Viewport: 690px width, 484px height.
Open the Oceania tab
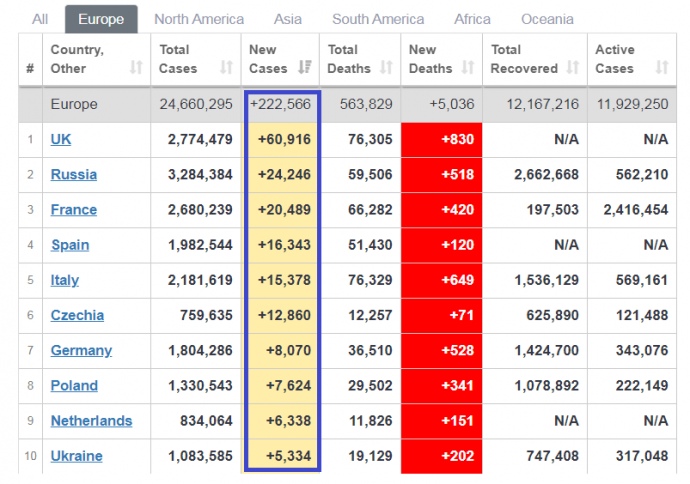pos(547,19)
